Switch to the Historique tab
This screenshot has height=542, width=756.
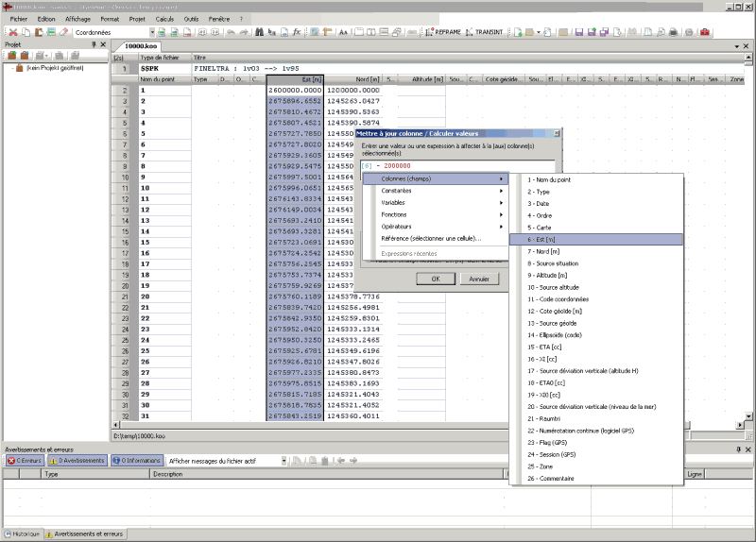tap(23, 534)
